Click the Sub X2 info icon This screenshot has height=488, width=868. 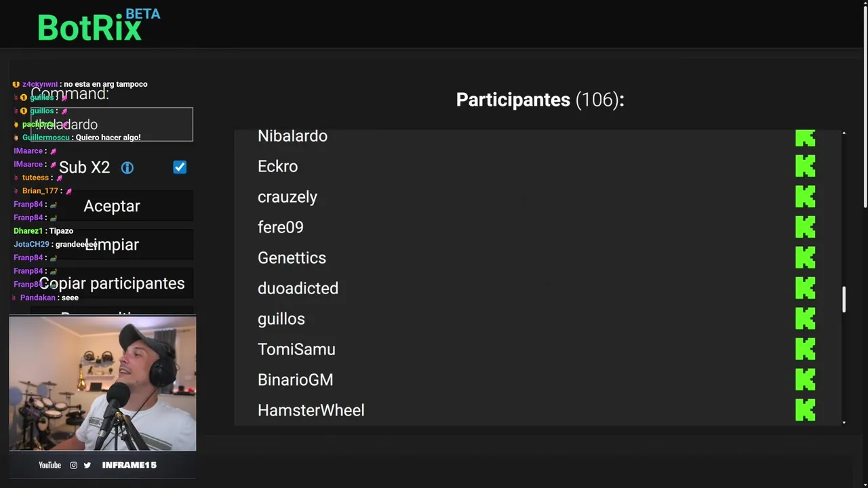tap(127, 167)
